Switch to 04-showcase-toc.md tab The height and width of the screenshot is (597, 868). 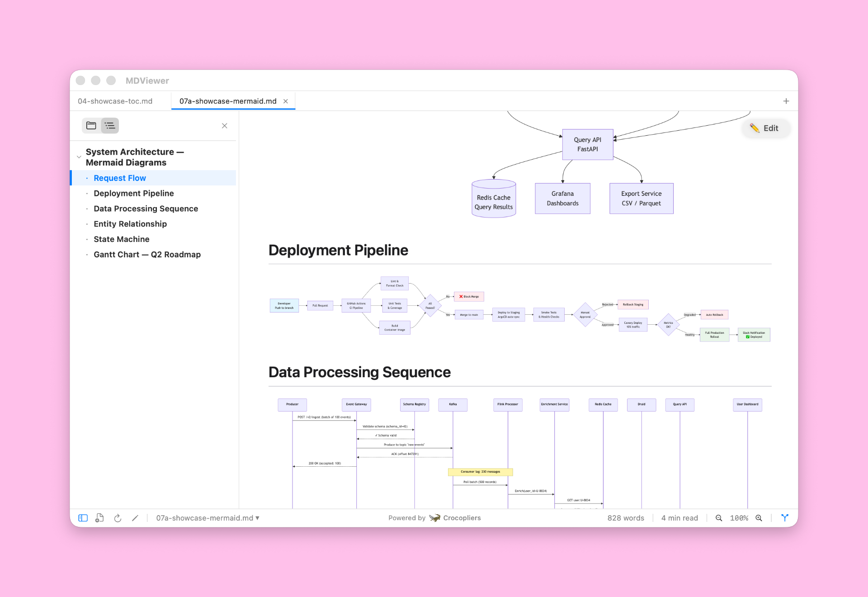pos(115,101)
